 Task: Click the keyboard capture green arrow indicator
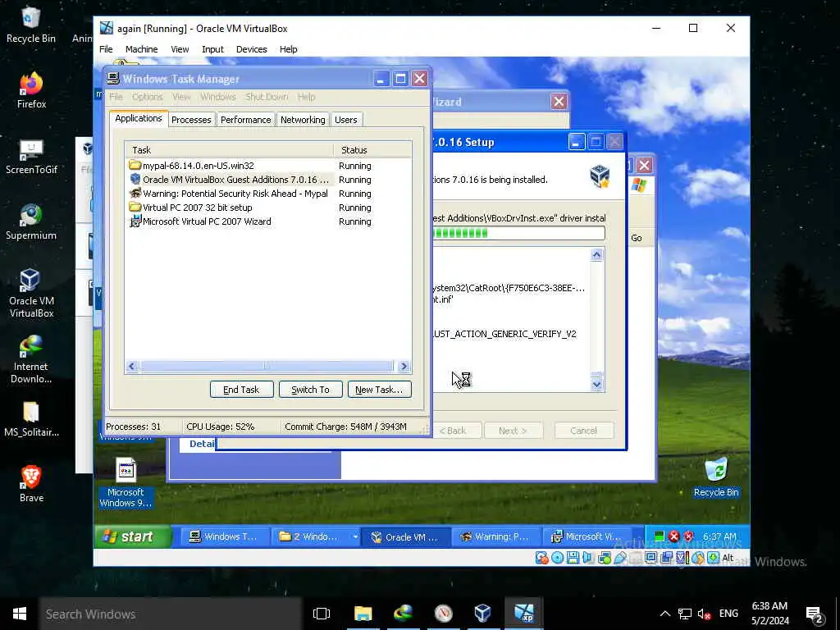[714, 558]
